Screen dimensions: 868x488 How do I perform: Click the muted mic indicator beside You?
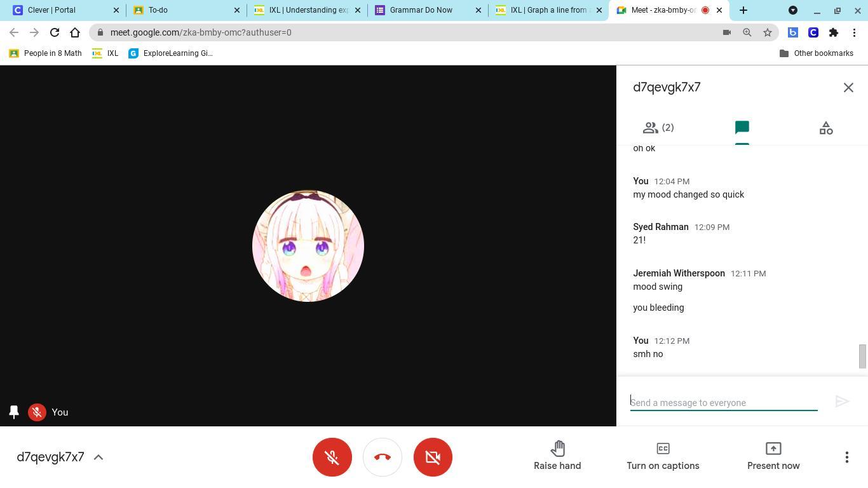pos(37,412)
